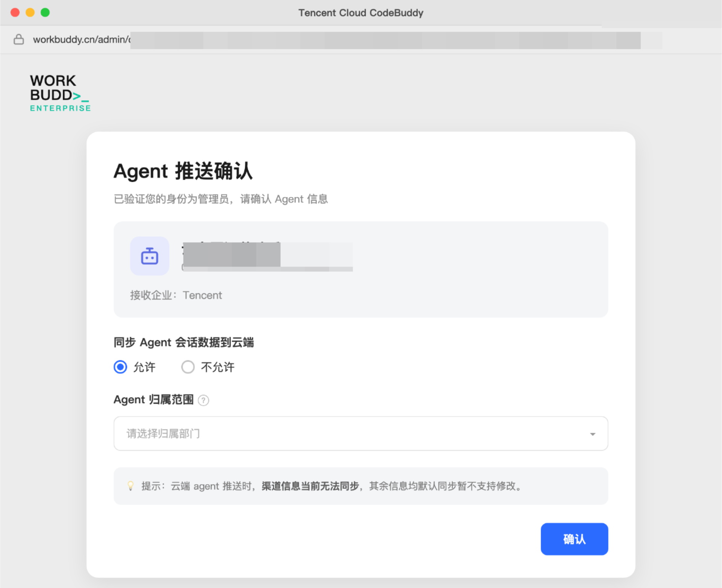Viewport: 722px width, 588px height.
Task: Click the Agent 推送确认 heading
Action: [x=183, y=171]
